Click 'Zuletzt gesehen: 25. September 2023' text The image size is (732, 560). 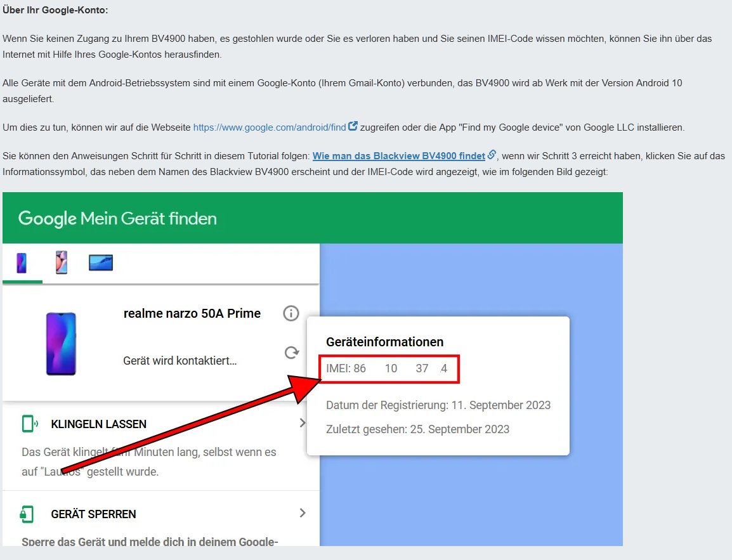coord(418,429)
